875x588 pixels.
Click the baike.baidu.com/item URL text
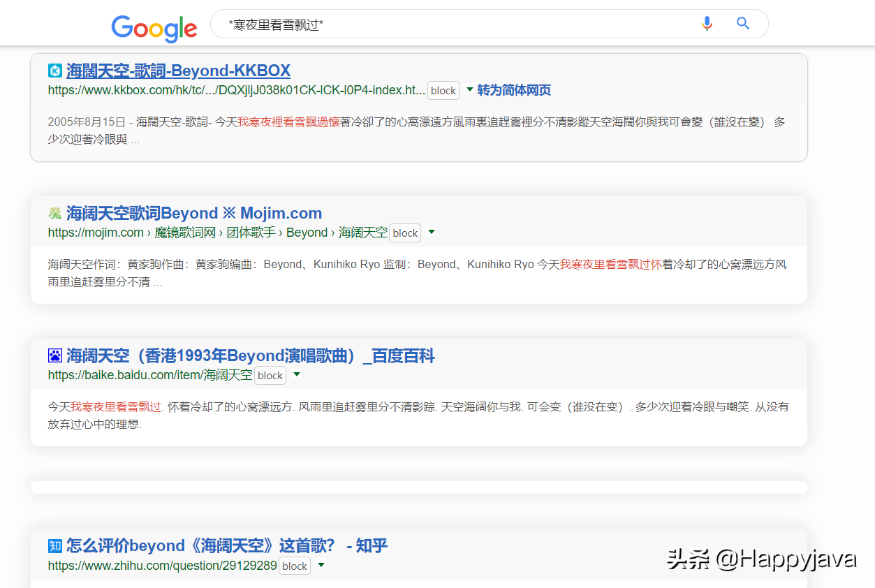point(150,375)
